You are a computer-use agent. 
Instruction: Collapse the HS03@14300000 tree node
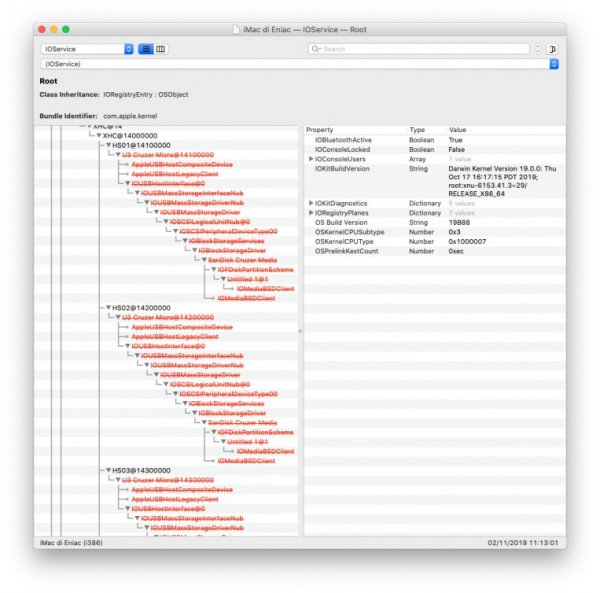108,471
